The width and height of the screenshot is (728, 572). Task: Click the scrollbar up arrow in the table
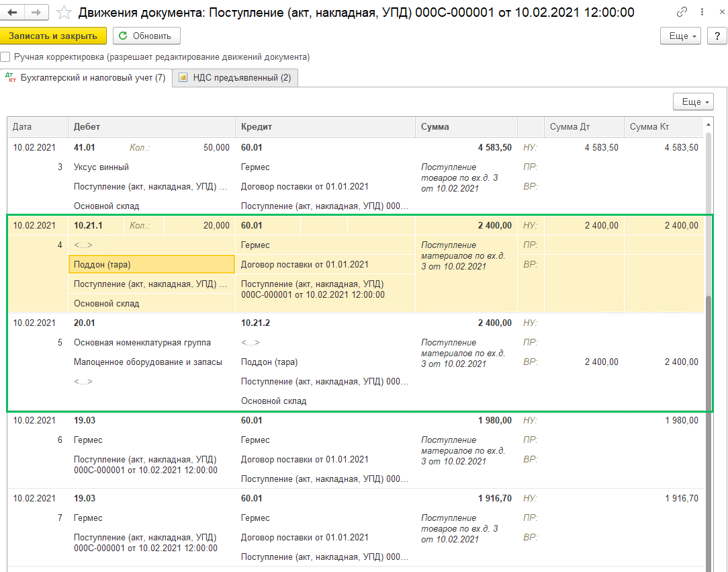coord(709,124)
